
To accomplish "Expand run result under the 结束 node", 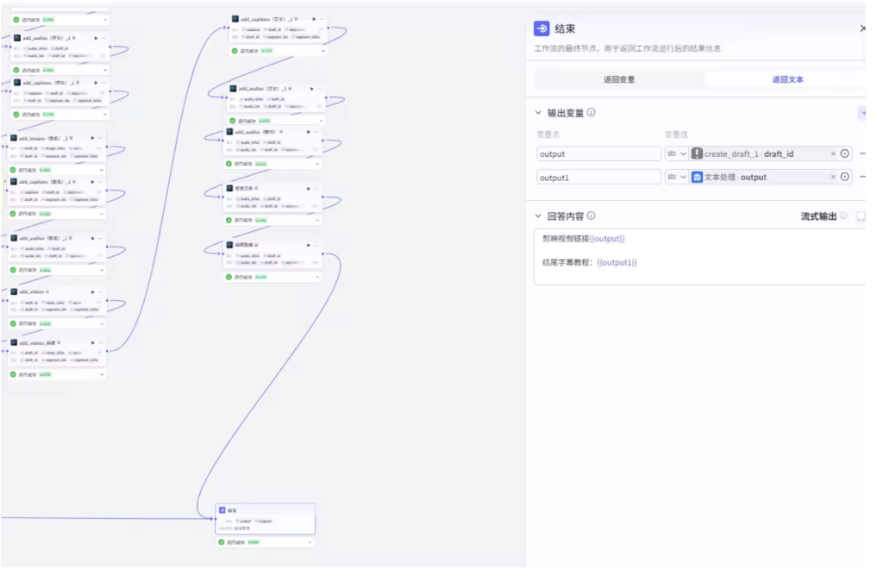I will pyautogui.click(x=310, y=542).
